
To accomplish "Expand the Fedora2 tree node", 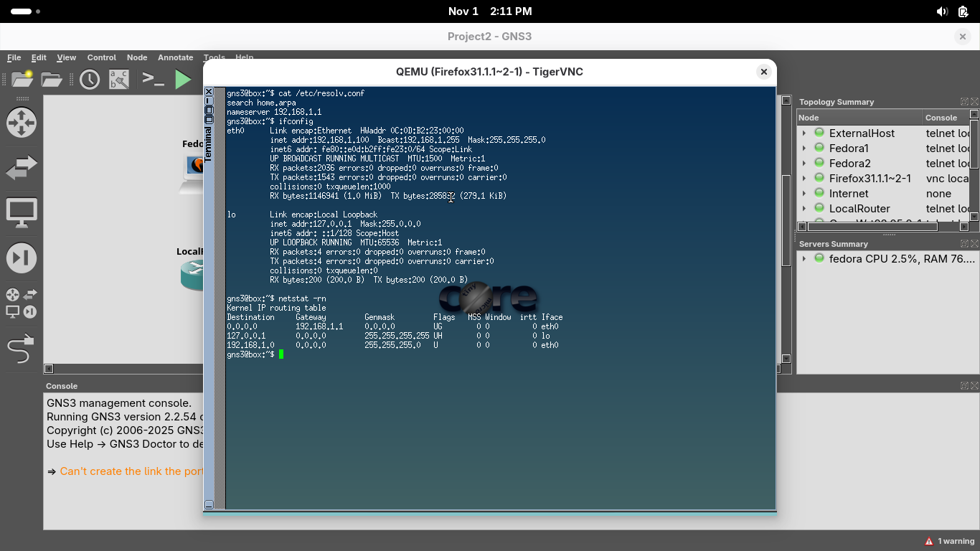I will (x=804, y=164).
